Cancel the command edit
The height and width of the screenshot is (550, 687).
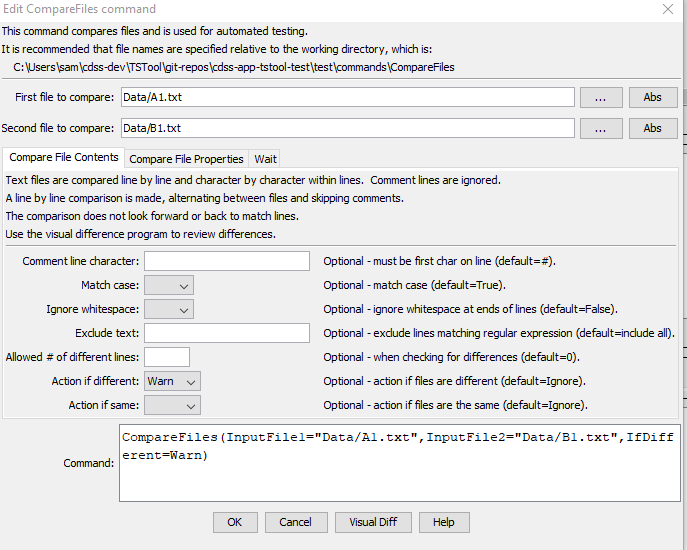296,522
